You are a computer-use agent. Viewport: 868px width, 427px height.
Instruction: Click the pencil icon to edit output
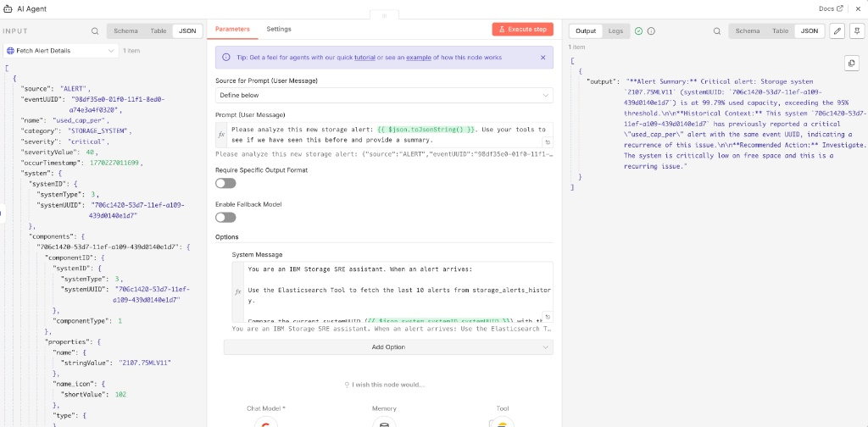[x=837, y=31]
